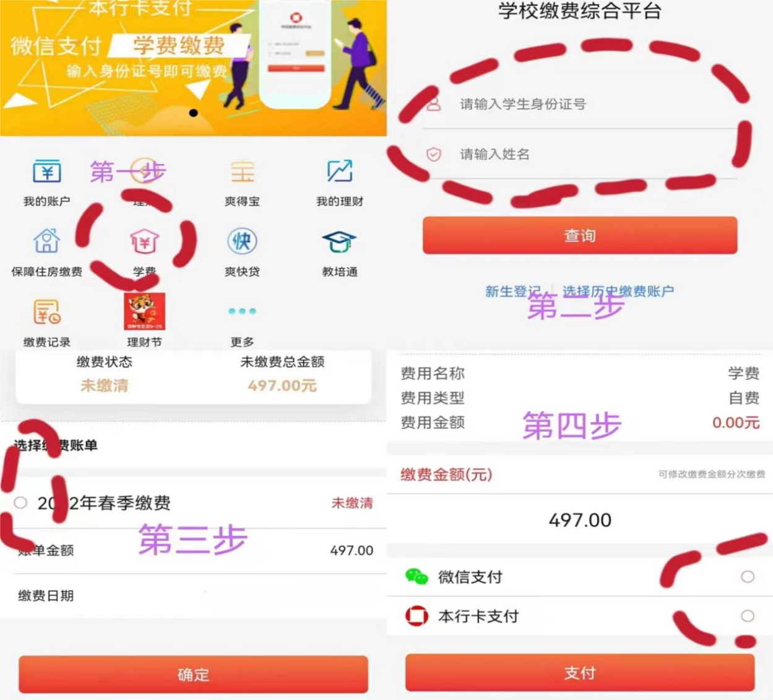Click the 支付 pay button

click(x=580, y=672)
